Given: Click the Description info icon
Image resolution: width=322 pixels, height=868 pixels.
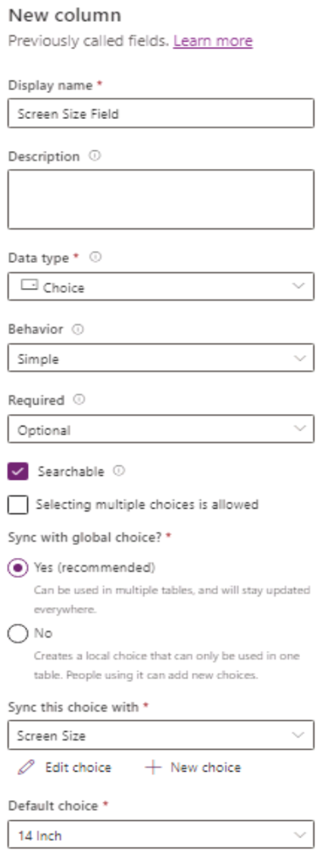Looking at the screenshot, I should click(x=95, y=156).
